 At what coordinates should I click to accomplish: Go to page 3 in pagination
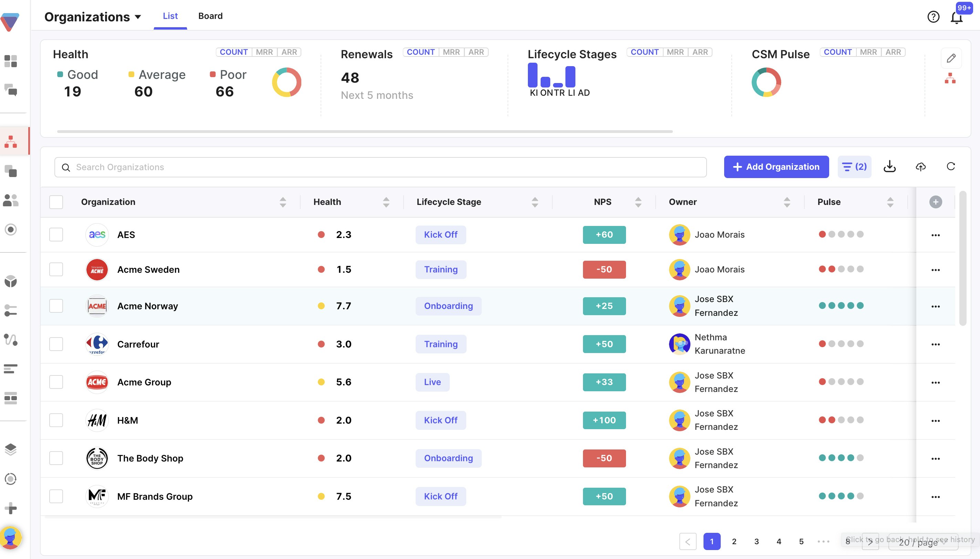tap(756, 541)
